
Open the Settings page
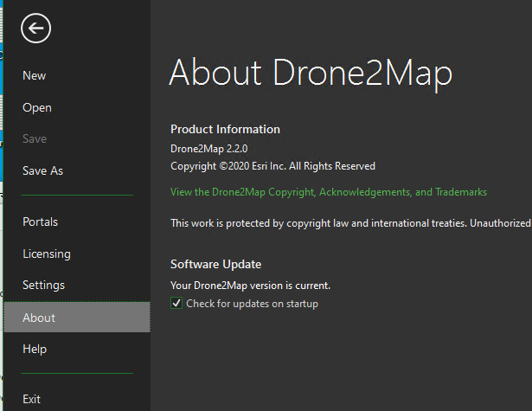pos(43,285)
